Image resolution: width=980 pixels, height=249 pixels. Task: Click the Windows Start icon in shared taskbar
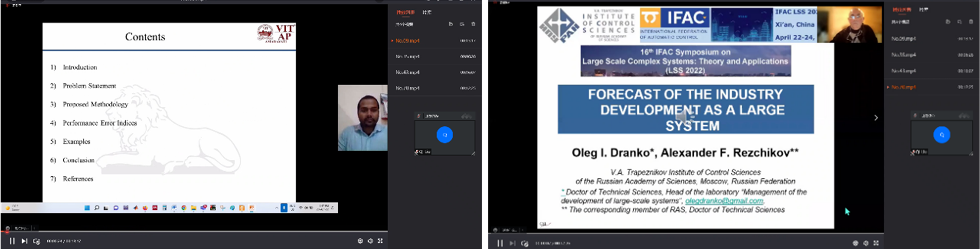coord(87,208)
